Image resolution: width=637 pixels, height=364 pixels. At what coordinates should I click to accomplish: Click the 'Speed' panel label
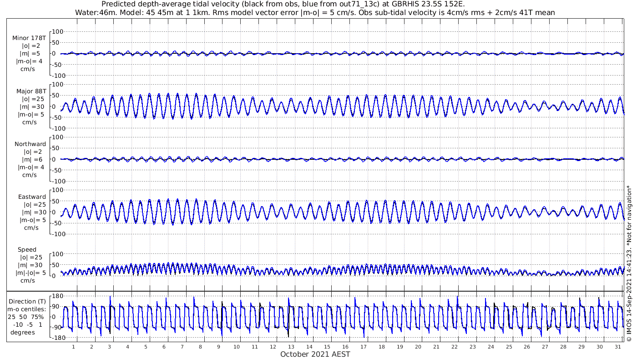[x=27, y=250]
